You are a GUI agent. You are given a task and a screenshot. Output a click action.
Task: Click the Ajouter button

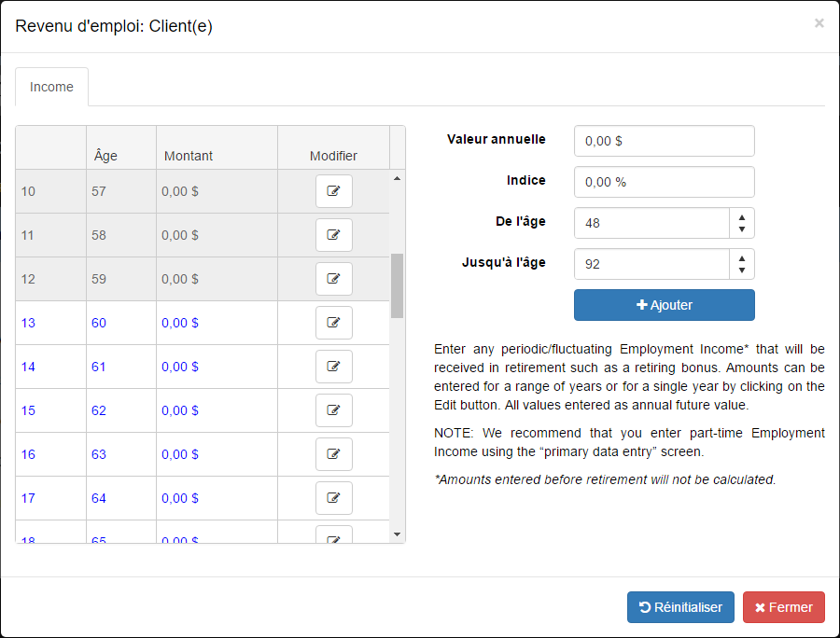pyautogui.click(x=664, y=305)
